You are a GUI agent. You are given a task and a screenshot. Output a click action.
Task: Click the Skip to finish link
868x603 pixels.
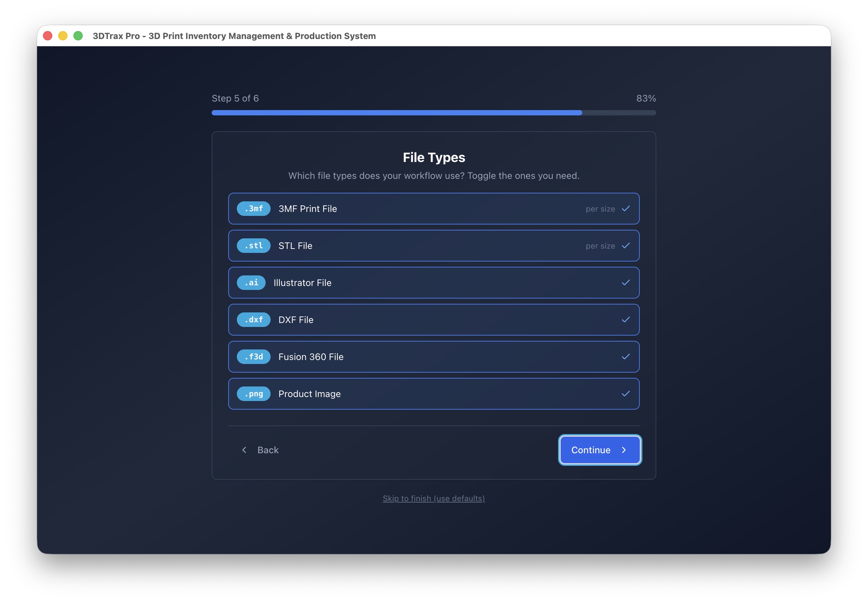click(434, 498)
